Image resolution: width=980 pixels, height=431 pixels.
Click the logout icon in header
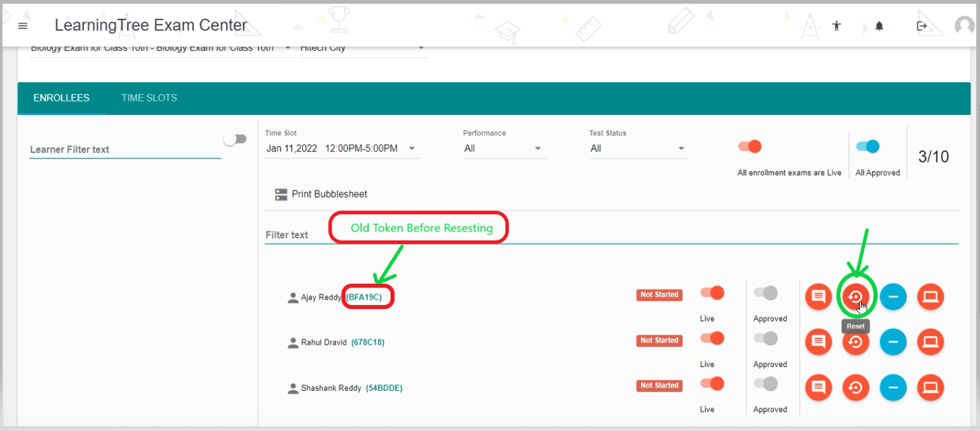coord(921,26)
